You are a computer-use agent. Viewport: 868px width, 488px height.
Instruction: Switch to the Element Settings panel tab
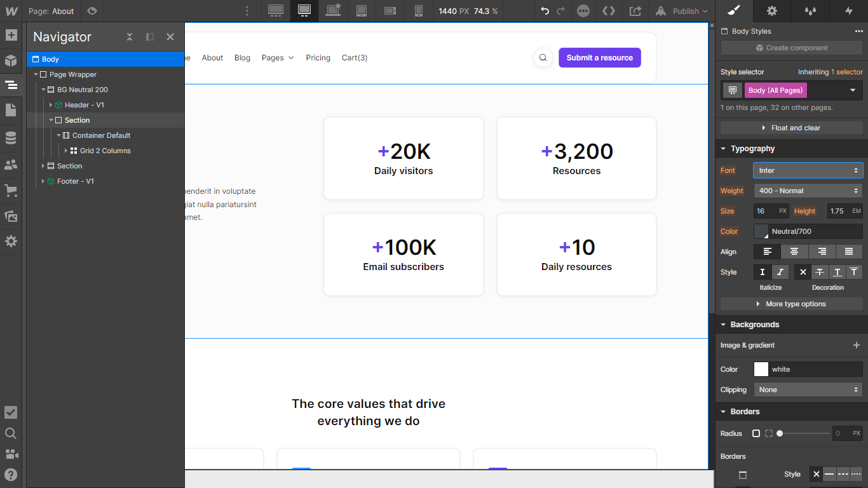(771, 11)
